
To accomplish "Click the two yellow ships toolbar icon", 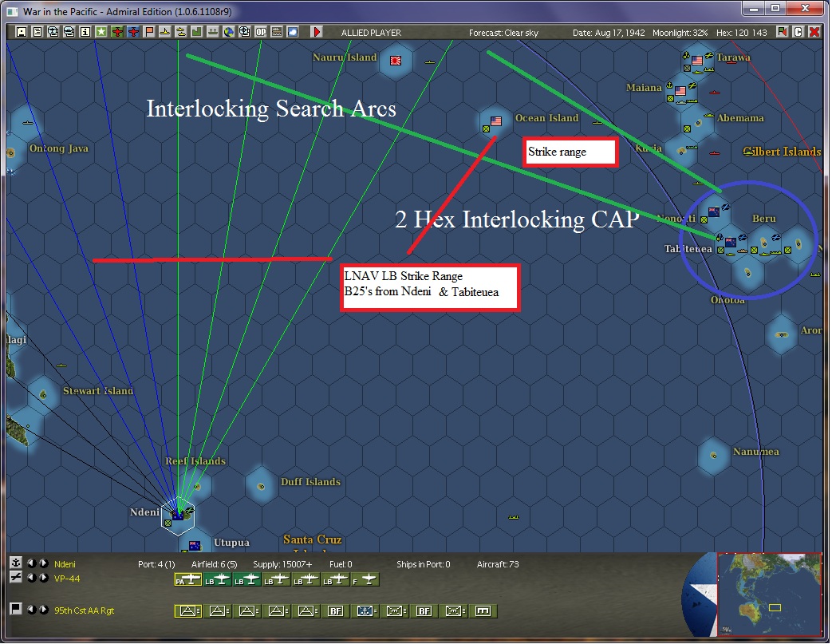I will [181, 32].
